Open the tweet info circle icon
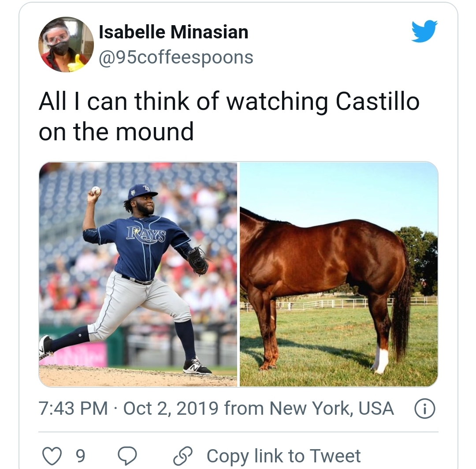This screenshot has width=476, height=469. click(425, 409)
